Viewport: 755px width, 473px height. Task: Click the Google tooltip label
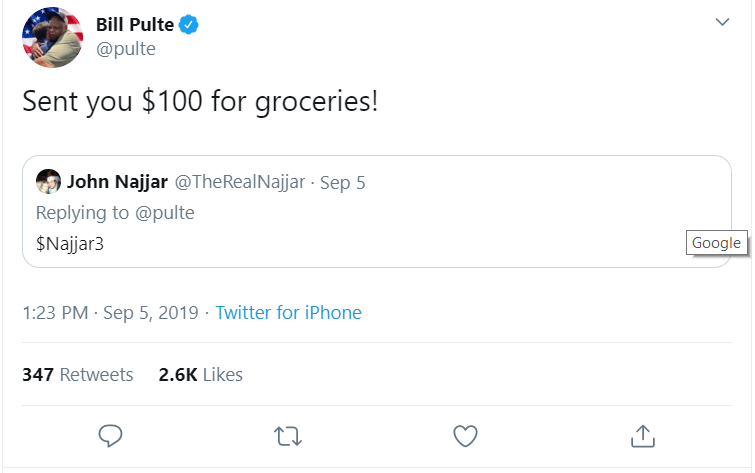click(x=716, y=243)
